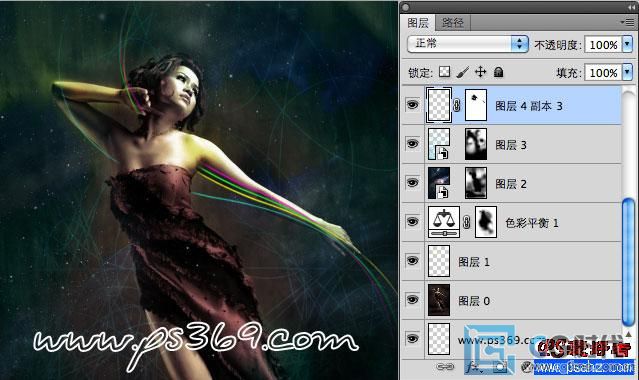
Task: Hide the 图层 0 layer
Action: coord(412,300)
